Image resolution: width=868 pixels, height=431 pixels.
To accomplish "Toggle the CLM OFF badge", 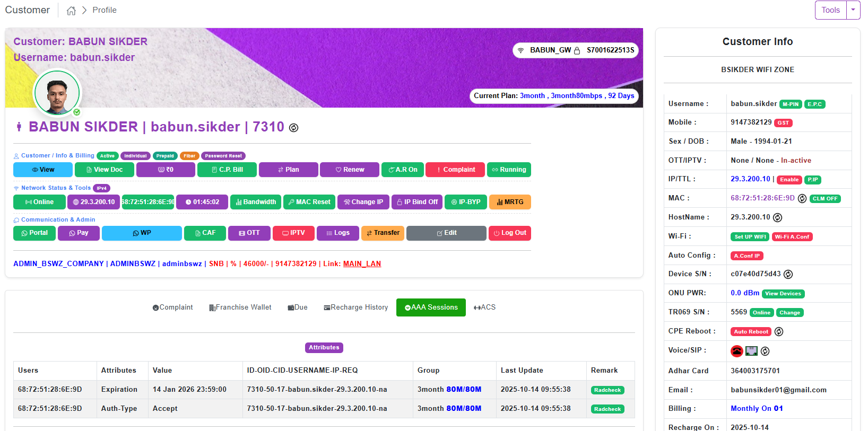I will (x=824, y=199).
